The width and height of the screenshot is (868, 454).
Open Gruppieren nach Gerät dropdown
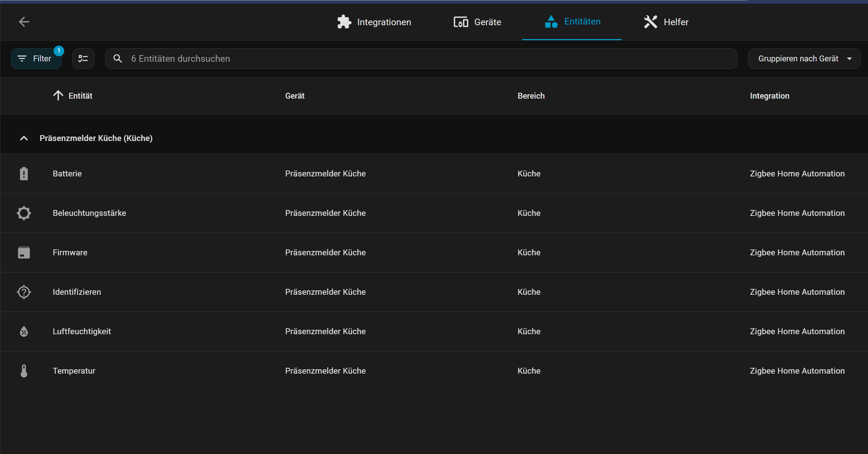tap(804, 59)
